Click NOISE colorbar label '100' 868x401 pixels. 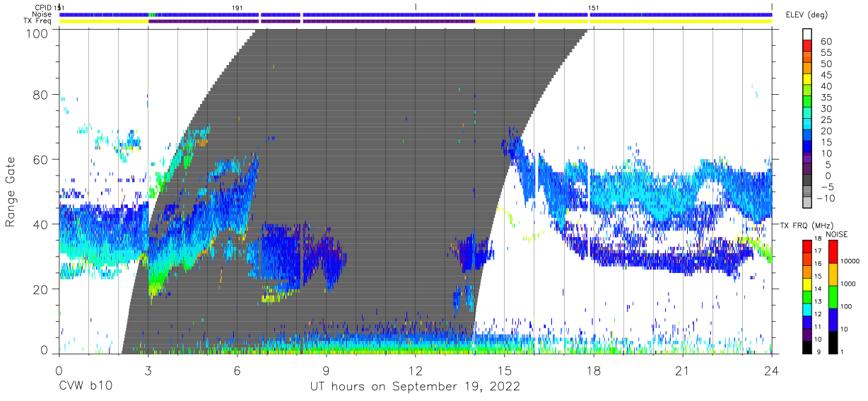pos(847,308)
